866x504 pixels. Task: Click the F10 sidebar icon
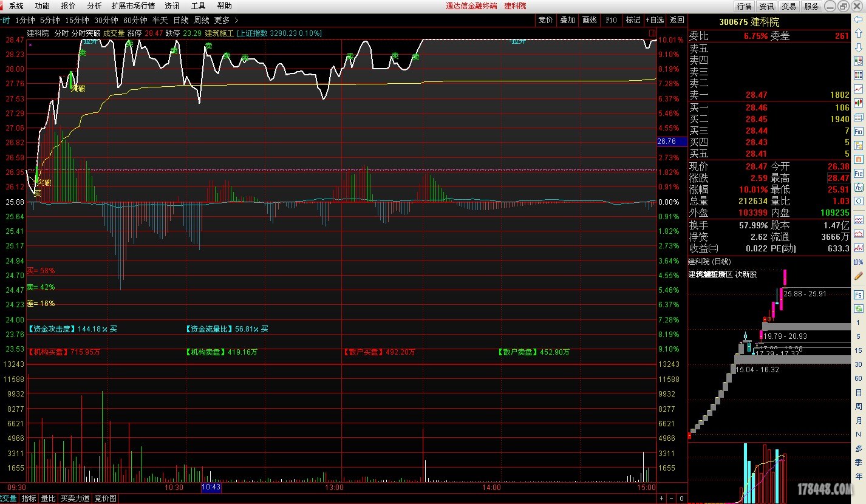(859, 131)
